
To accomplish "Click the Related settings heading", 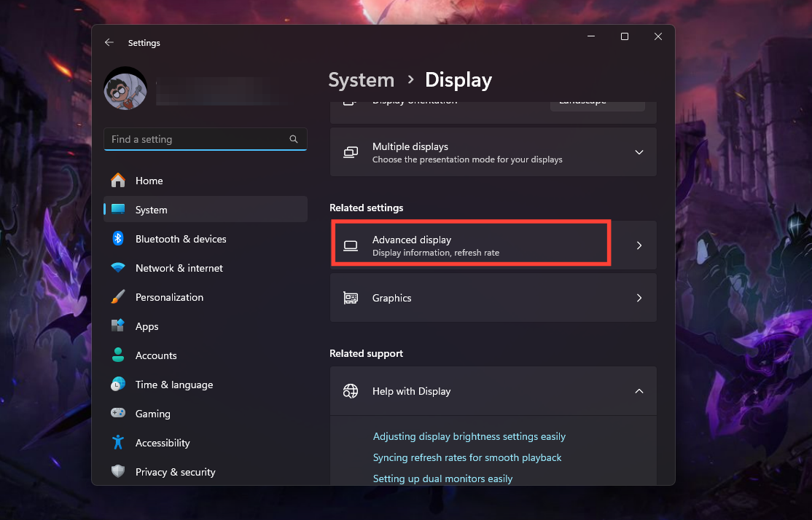I will [366, 208].
